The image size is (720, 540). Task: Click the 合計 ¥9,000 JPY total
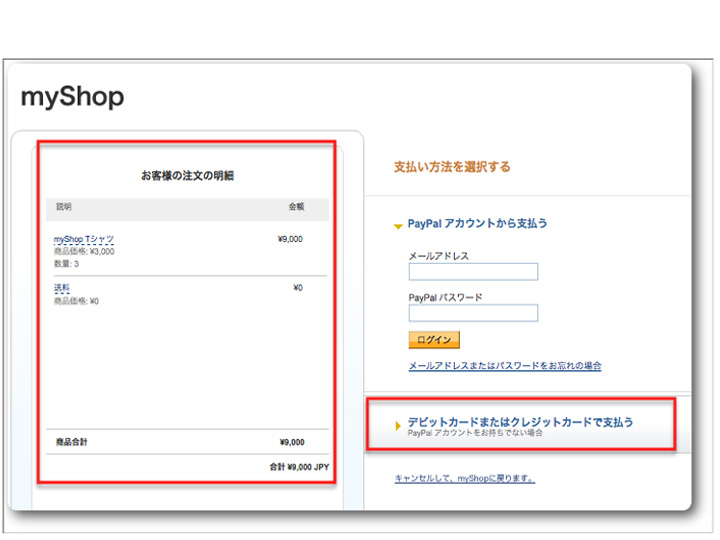[x=299, y=467]
